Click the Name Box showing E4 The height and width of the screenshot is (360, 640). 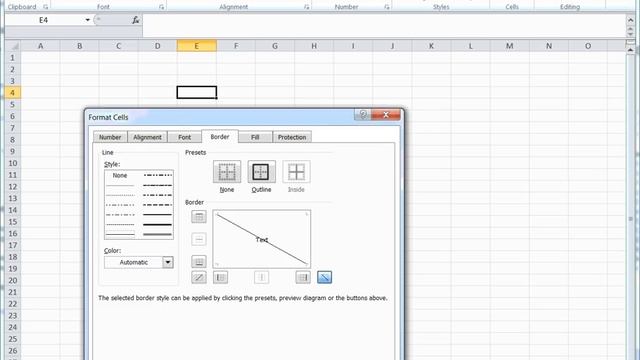(x=44, y=20)
